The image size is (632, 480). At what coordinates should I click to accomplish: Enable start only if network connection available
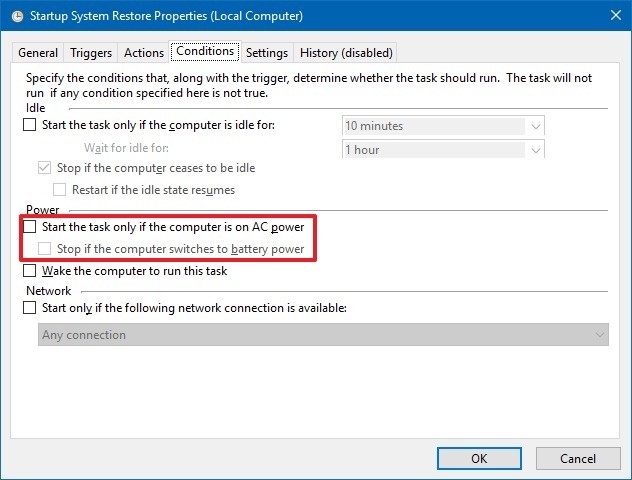(x=29, y=308)
